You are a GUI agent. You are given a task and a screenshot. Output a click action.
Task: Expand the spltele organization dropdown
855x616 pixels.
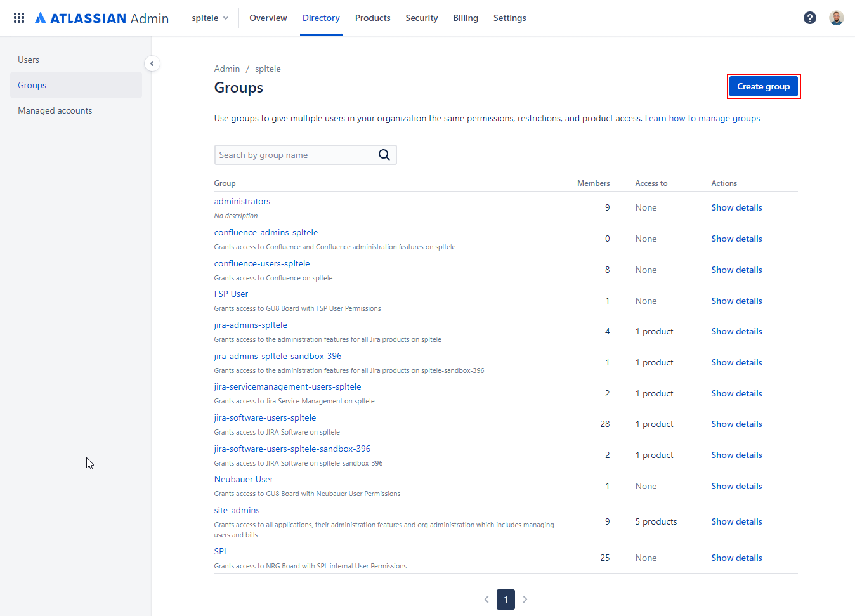[x=210, y=18]
